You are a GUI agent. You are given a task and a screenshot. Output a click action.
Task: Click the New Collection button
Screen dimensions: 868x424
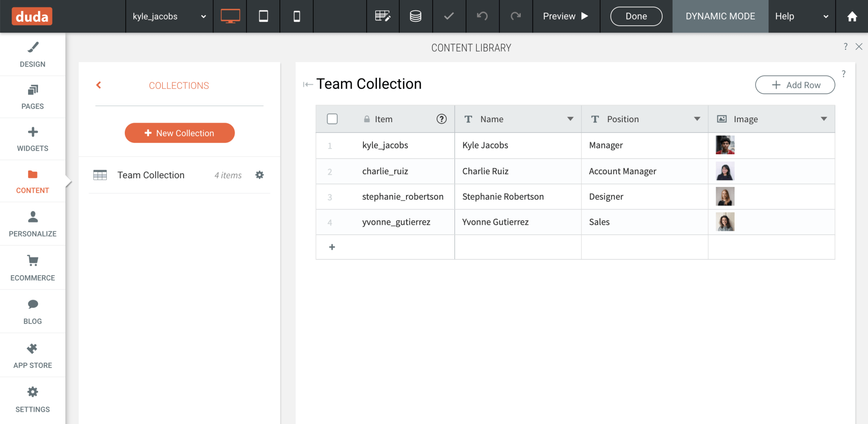(179, 133)
